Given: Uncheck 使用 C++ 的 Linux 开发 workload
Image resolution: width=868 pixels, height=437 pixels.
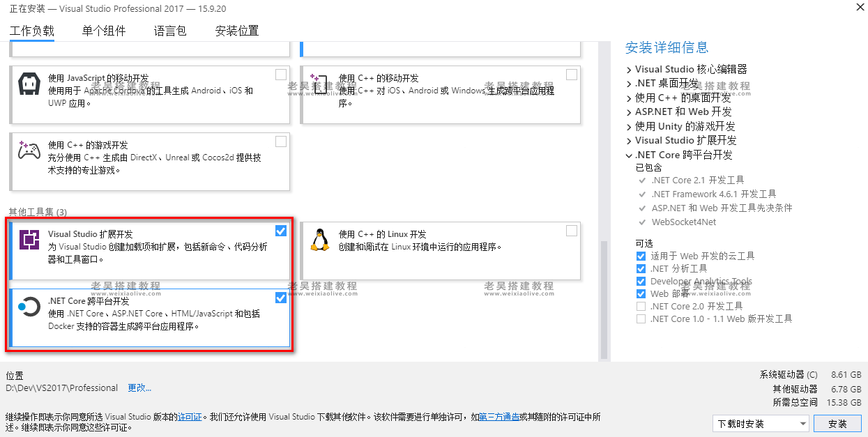Looking at the screenshot, I should [x=572, y=230].
